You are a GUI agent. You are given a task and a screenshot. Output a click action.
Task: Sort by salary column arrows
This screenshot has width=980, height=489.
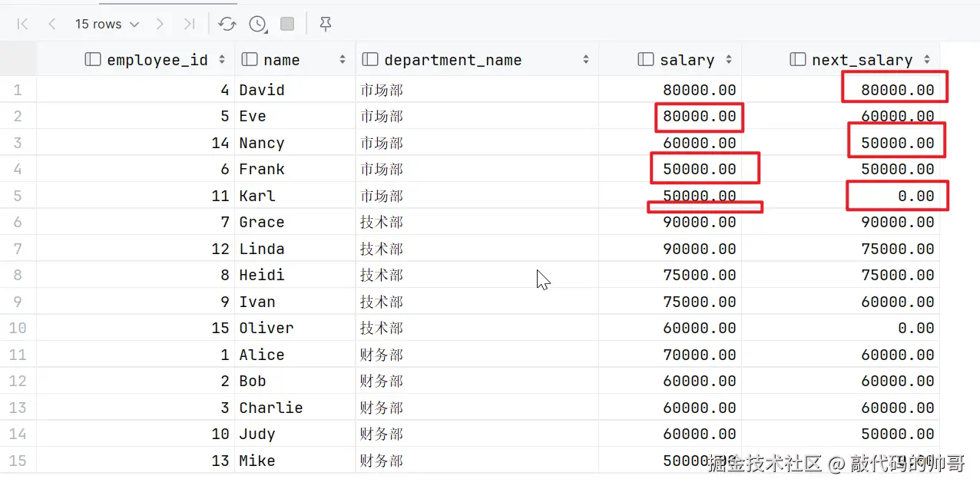coord(728,59)
